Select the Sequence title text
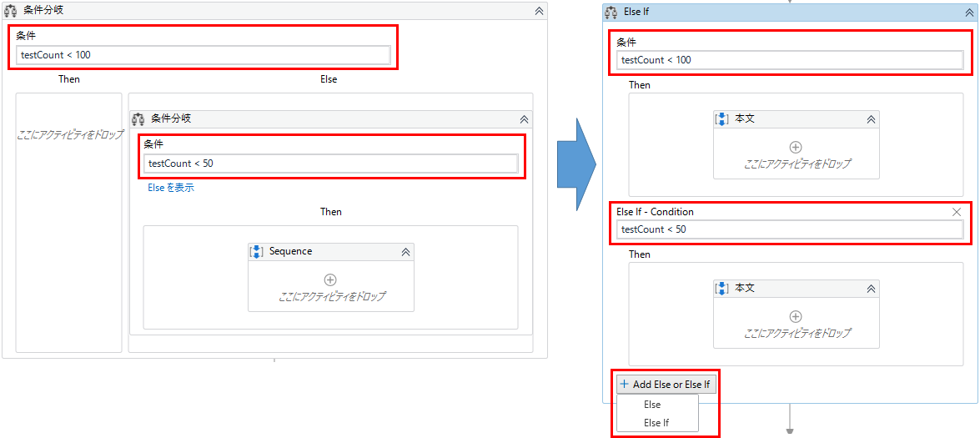Image resolution: width=980 pixels, height=438 pixels. (x=290, y=252)
